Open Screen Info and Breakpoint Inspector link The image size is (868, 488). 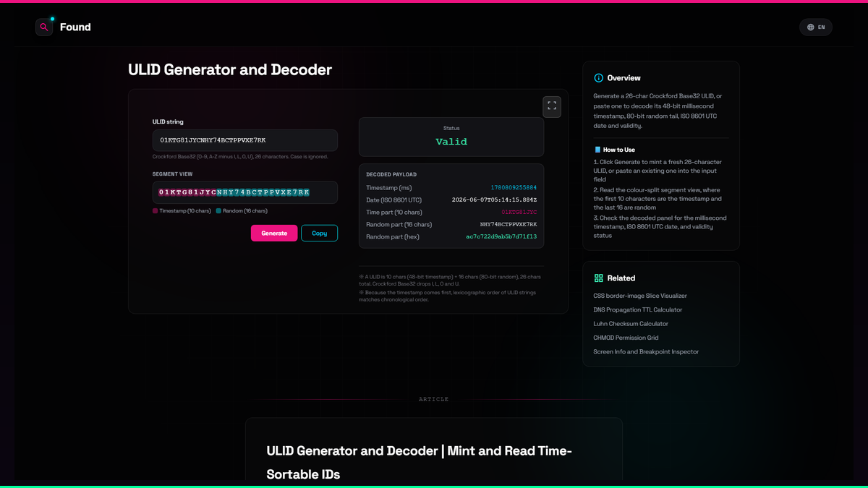click(646, 352)
